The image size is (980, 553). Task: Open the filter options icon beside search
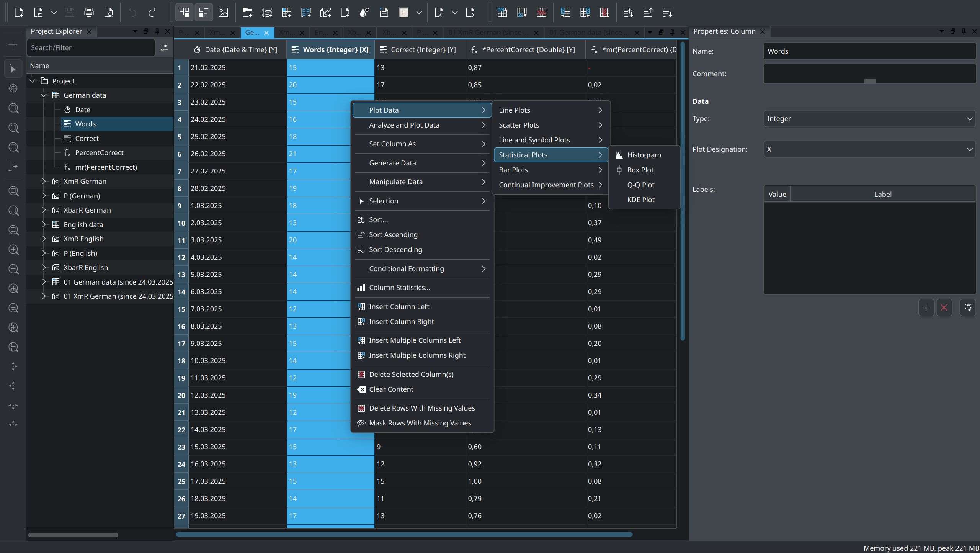(164, 48)
